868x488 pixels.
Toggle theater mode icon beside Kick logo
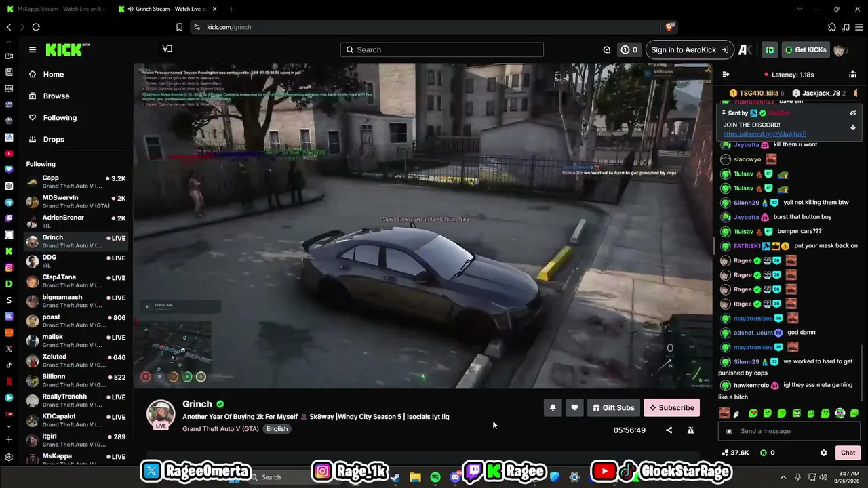point(167,49)
